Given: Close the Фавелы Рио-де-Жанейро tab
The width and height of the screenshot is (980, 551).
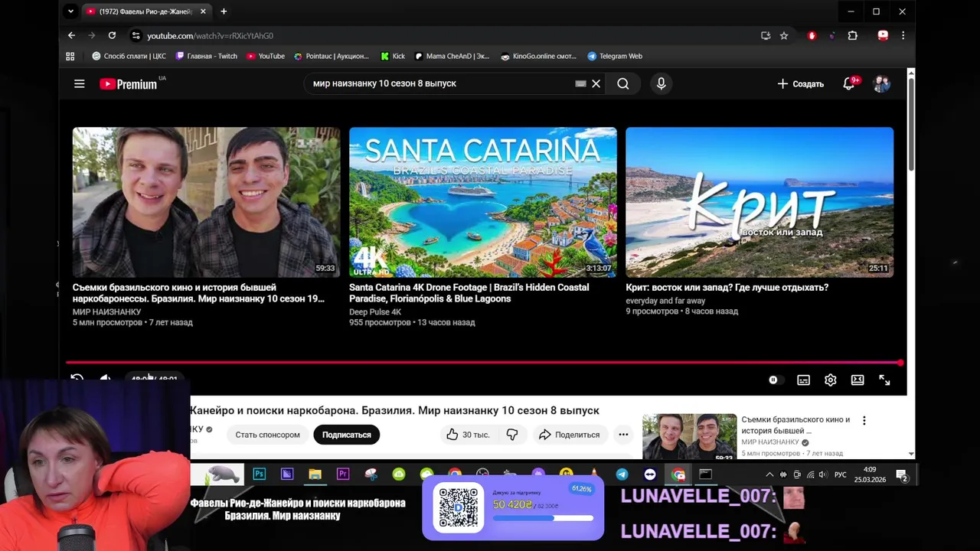Looking at the screenshot, I should [204, 11].
